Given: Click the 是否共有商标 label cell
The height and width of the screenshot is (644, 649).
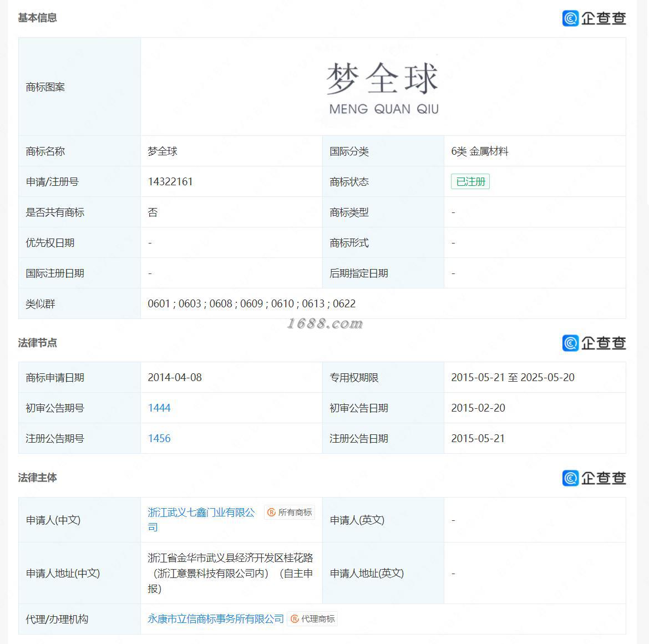Looking at the screenshot, I should coord(79,212).
